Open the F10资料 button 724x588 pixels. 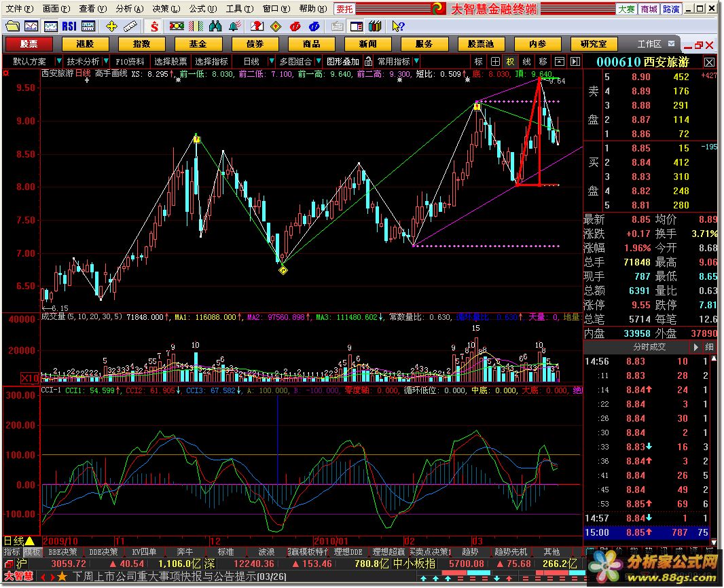130,61
